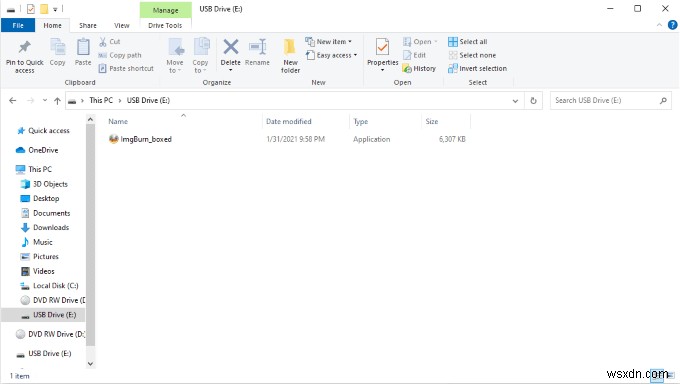Open the Easy access dropdown

pos(331,55)
